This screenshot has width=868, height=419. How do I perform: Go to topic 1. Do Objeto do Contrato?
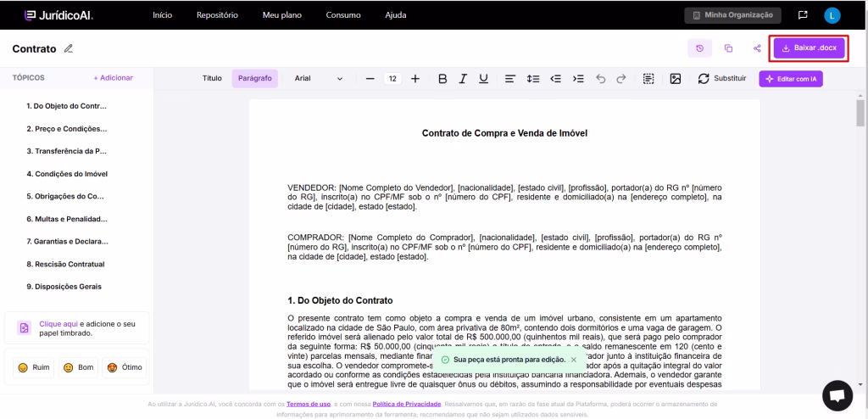tap(66, 106)
